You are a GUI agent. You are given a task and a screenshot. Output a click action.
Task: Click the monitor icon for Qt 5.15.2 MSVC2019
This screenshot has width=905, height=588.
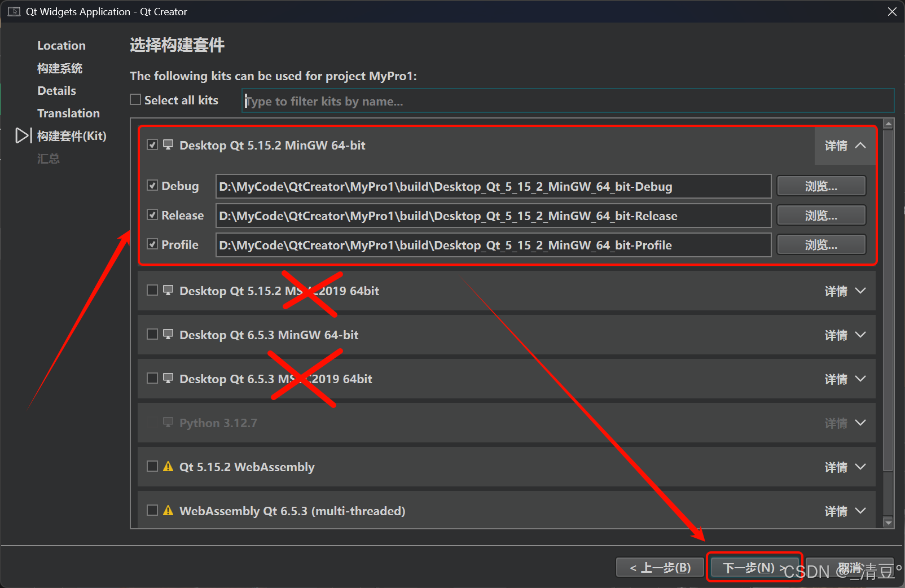click(168, 290)
